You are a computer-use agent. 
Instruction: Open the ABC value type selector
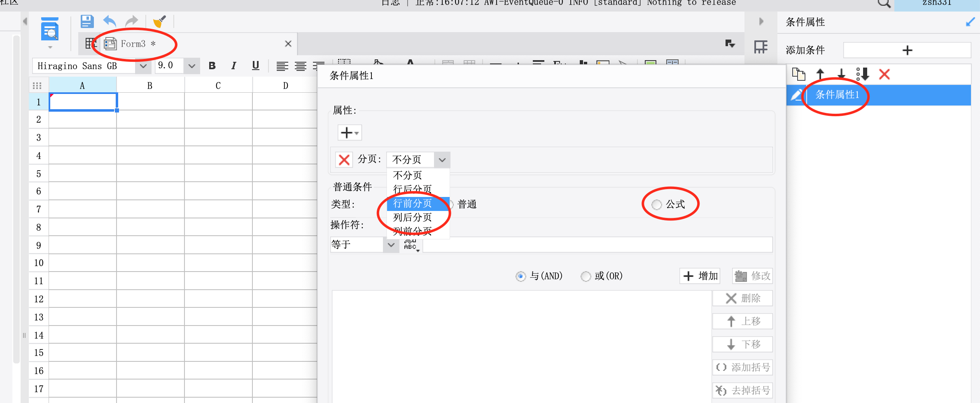pos(411,245)
